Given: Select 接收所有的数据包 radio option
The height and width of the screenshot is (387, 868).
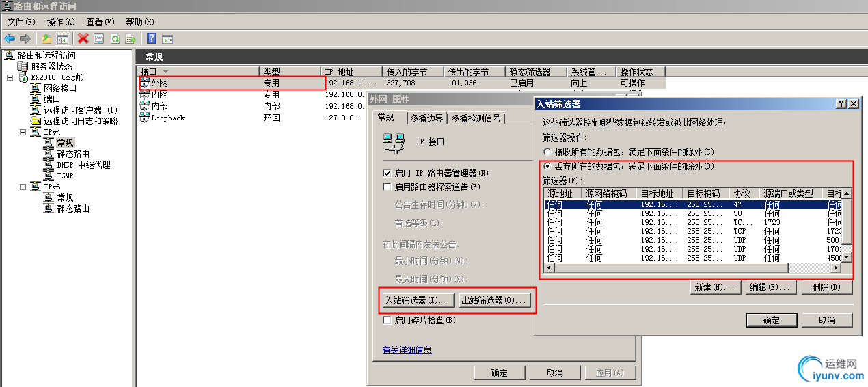Looking at the screenshot, I should point(547,152).
